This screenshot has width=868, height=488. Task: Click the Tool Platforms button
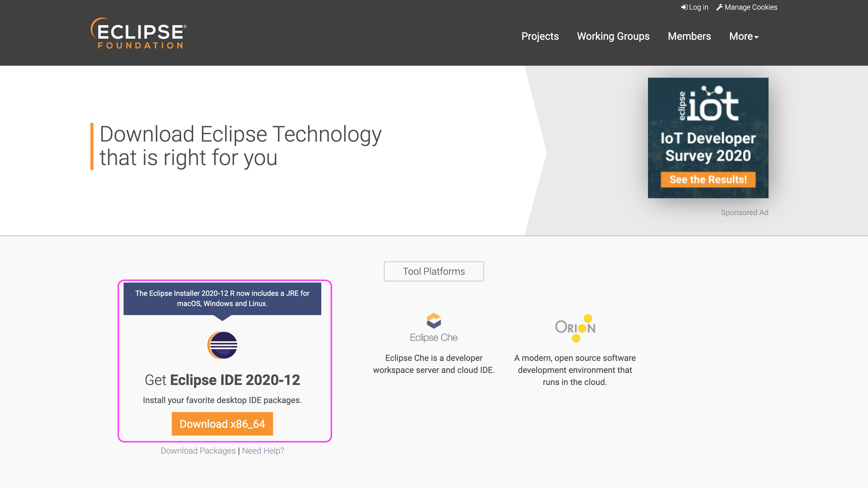[434, 271]
